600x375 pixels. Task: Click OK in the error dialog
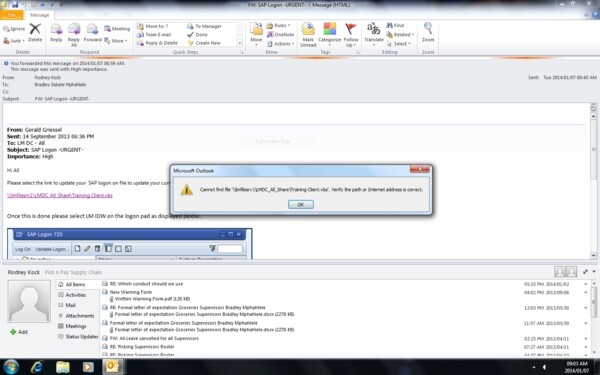(x=301, y=204)
